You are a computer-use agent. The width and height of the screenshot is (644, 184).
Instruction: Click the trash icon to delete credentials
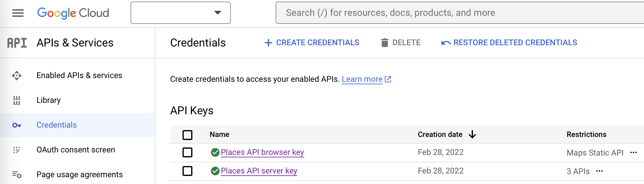384,42
